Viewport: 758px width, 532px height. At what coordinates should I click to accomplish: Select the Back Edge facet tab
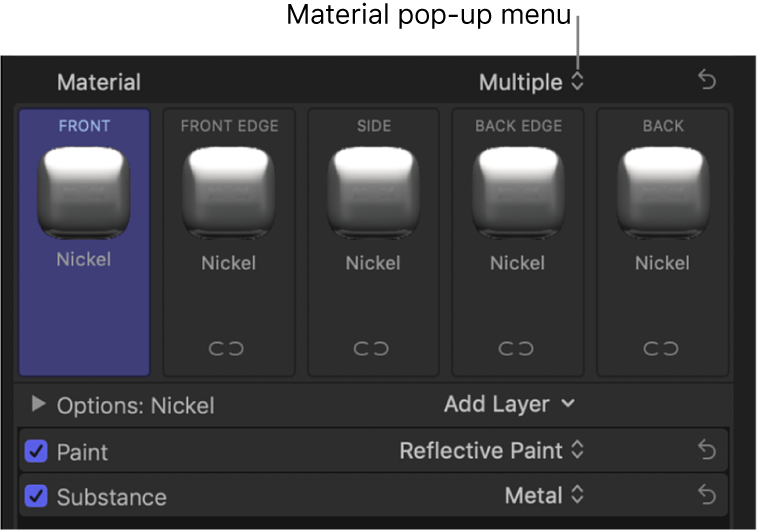pyautogui.click(x=518, y=126)
